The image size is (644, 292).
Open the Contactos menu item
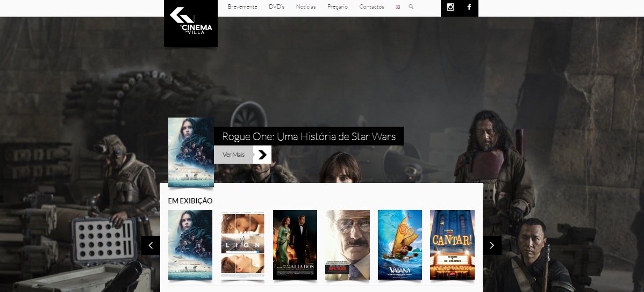[371, 6]
